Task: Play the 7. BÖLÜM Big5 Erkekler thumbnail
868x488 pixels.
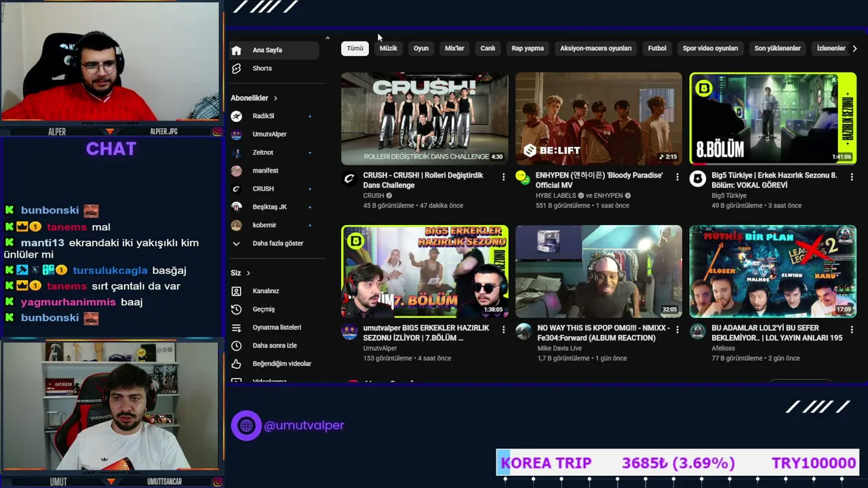Action: (x=425, y=272)
